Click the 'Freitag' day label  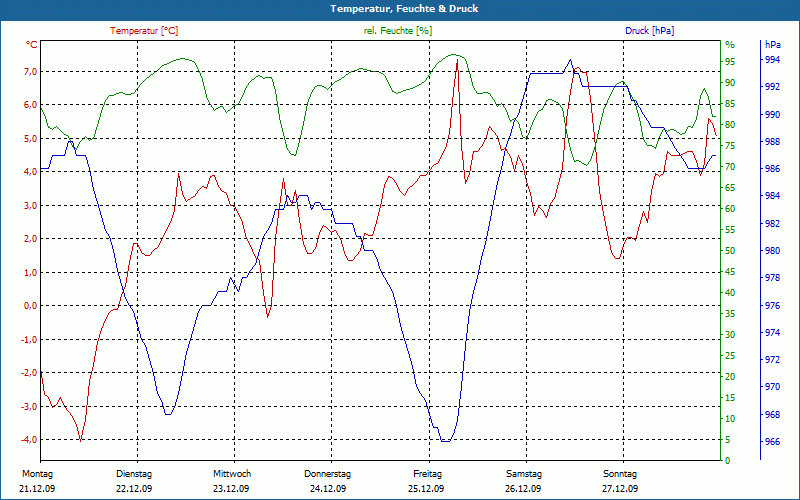tap(428, 474)
